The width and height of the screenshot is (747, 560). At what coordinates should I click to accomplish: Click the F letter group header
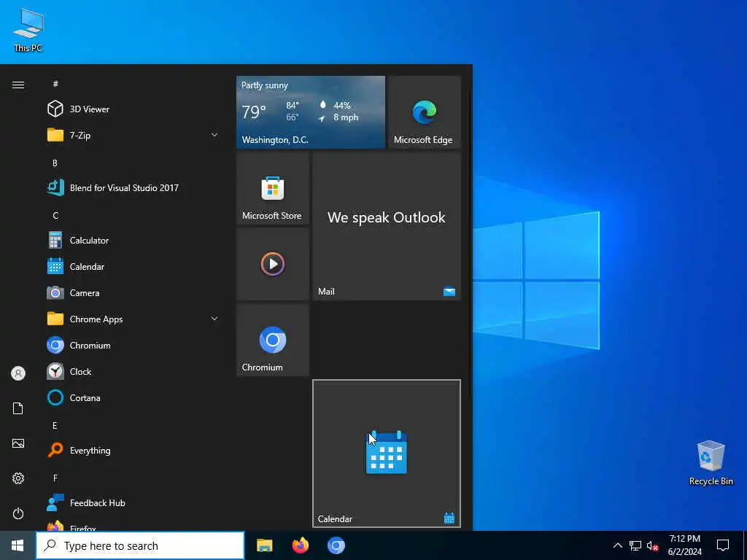55,478
